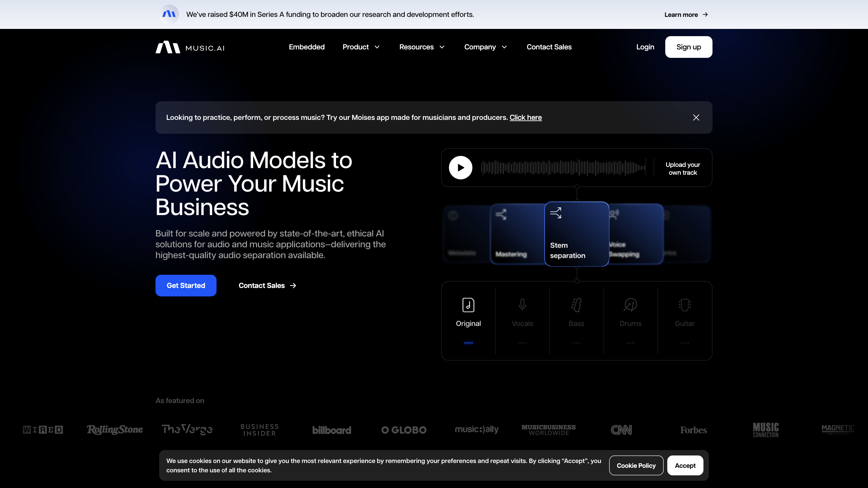868x488 pixels.
Task: Expand the Resources dropdown menu
Action: point(422,47)
